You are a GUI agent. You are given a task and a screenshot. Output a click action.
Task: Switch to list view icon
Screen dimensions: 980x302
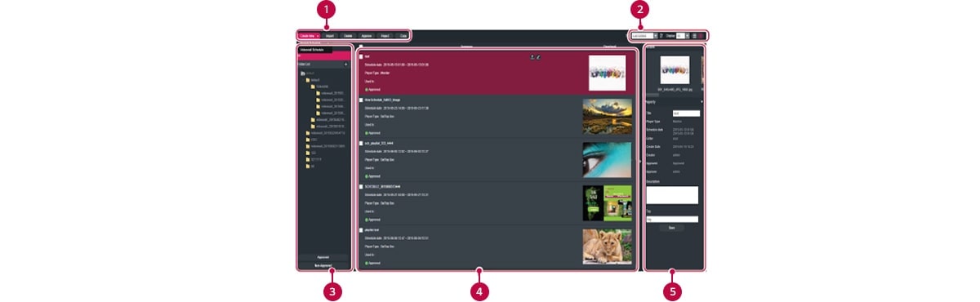[x=694, y=36]
